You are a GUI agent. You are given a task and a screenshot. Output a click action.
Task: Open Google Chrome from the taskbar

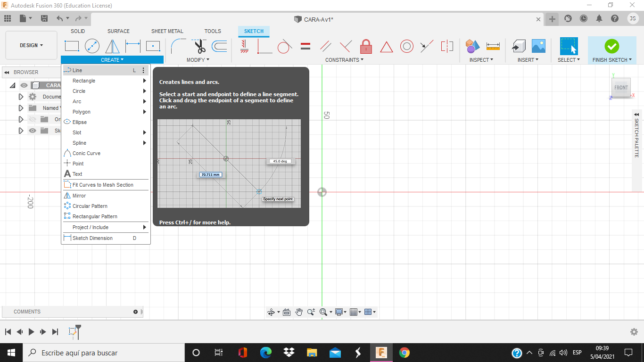[404, 353]
